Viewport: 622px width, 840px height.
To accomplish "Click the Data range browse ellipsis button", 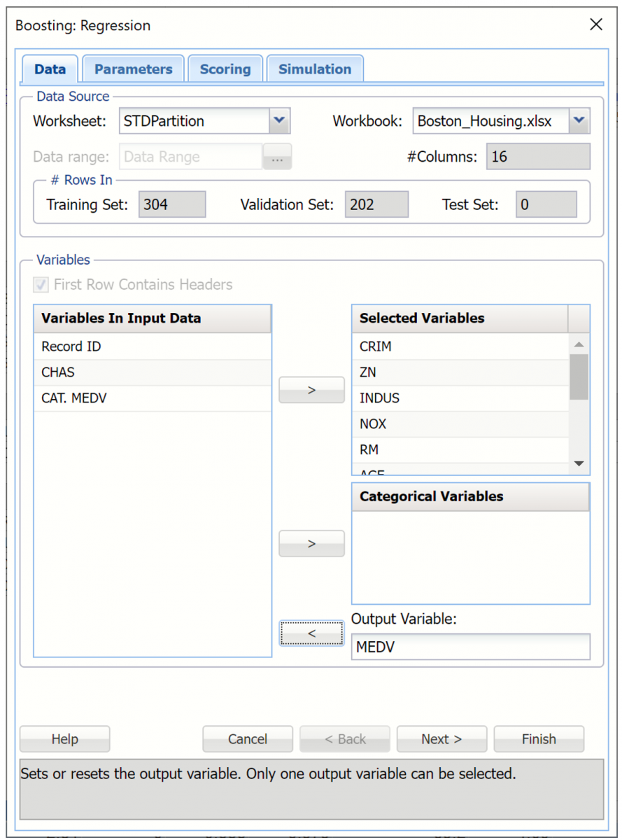I will pos(277,157).
